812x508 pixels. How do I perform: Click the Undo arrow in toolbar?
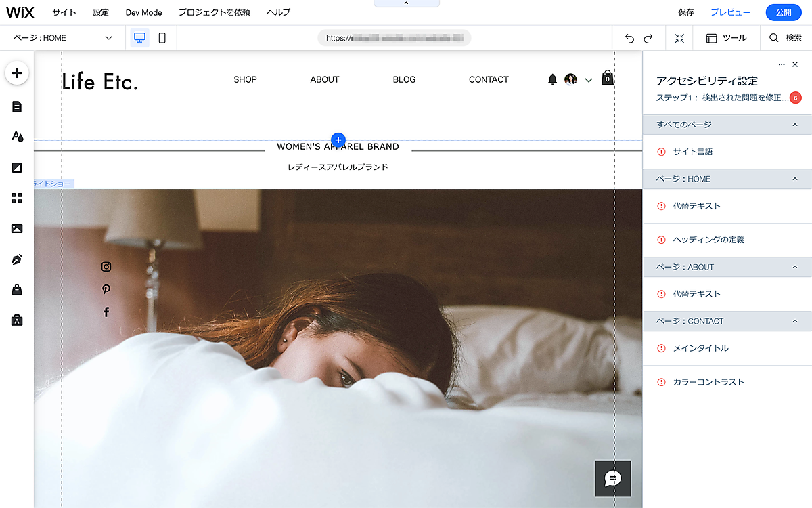coord(629,39)
